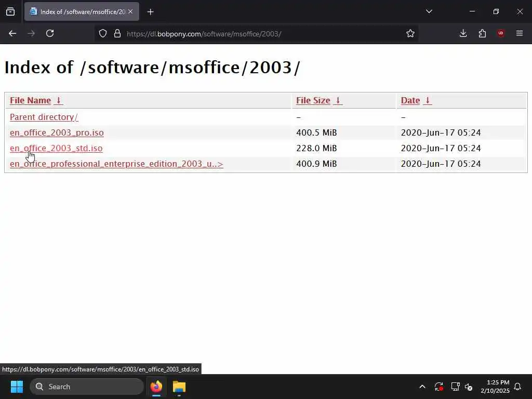Open the extensions puzzle-piece icon
The width and height of the screenshot is (532, 399).
[x=482, y=33]
